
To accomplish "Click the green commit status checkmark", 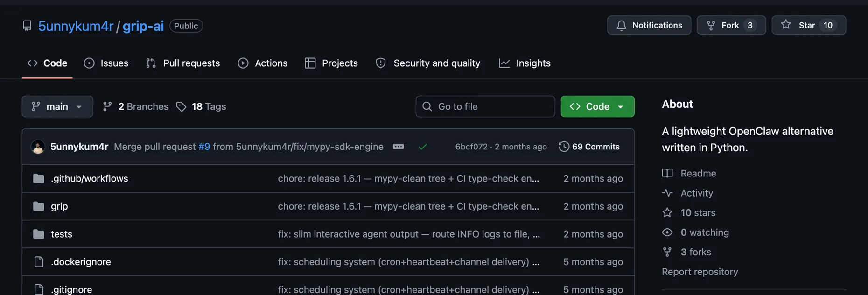I will point(423,147).
